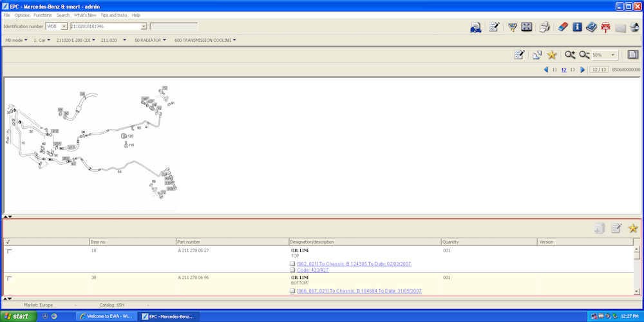
Task: Go to the previous picture with the left arrow
Action: tap(546, 70)
